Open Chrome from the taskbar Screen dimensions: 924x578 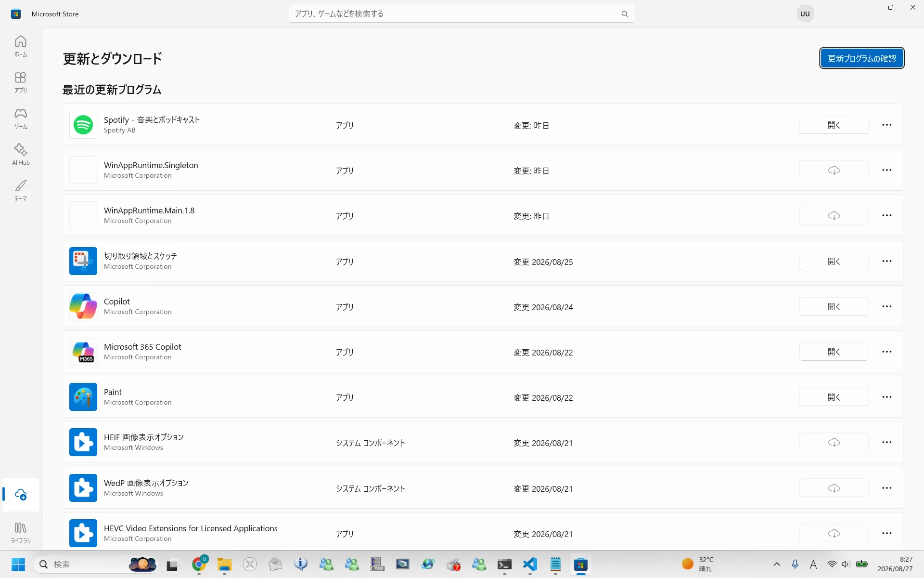(x=199, y=564)
